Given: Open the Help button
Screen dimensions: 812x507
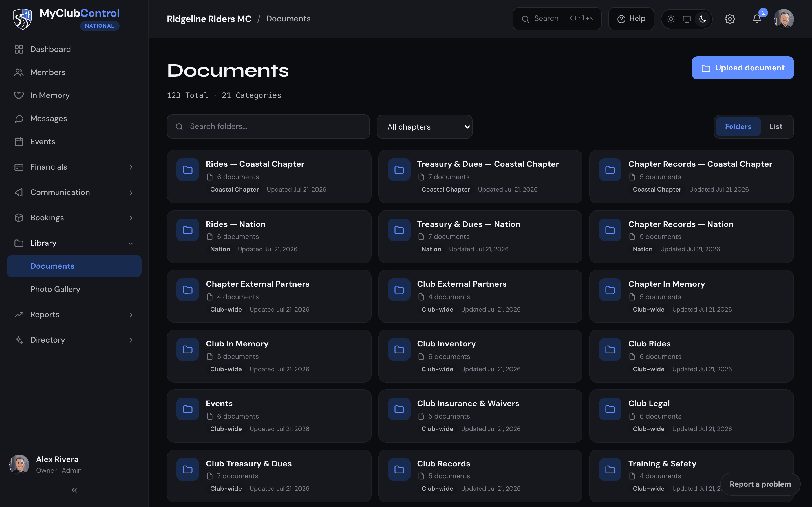Looking at the screenshot, I should tap(631, 19).
